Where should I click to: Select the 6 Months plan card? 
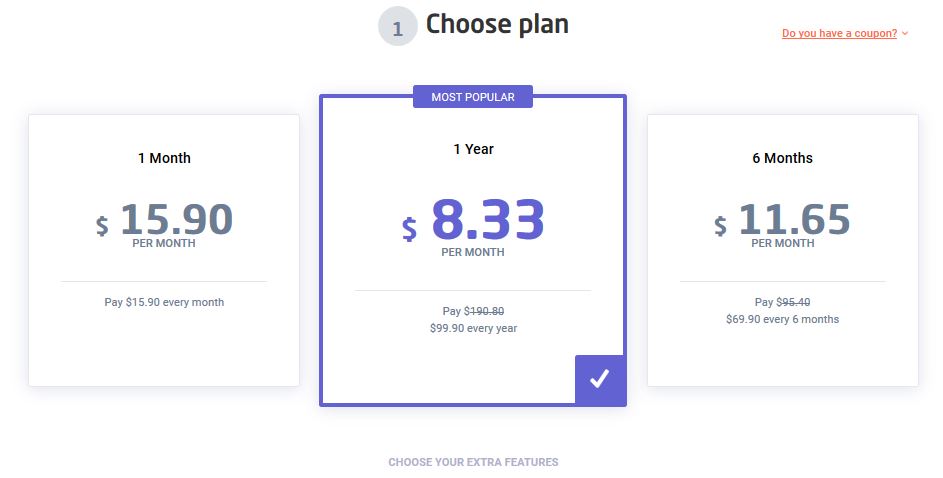click(x=782, y=250)
